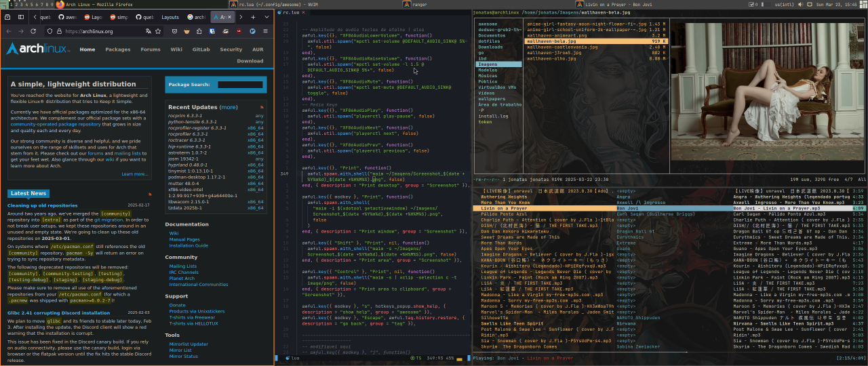The width and height of the screenshot is (868, 366).
Task: Focus the Package Search input field
Action: tap(240, 85)
